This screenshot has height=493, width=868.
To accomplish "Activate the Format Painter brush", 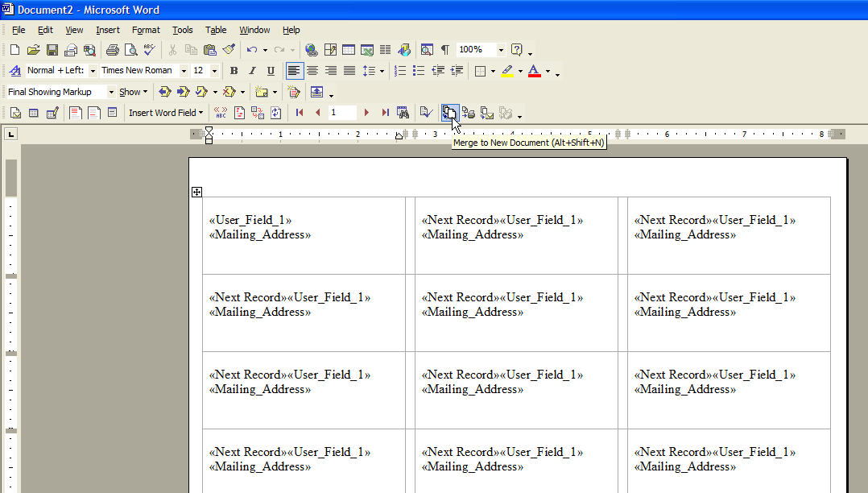I will 229,50.
